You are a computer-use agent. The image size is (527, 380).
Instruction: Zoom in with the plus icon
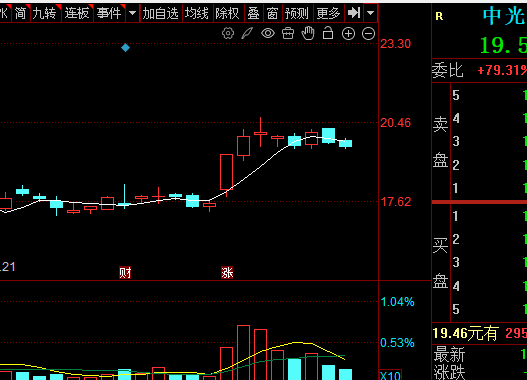tap(349, 34)
